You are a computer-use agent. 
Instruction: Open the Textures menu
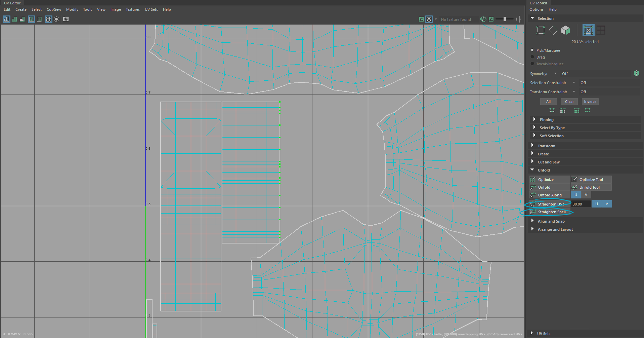133,9
